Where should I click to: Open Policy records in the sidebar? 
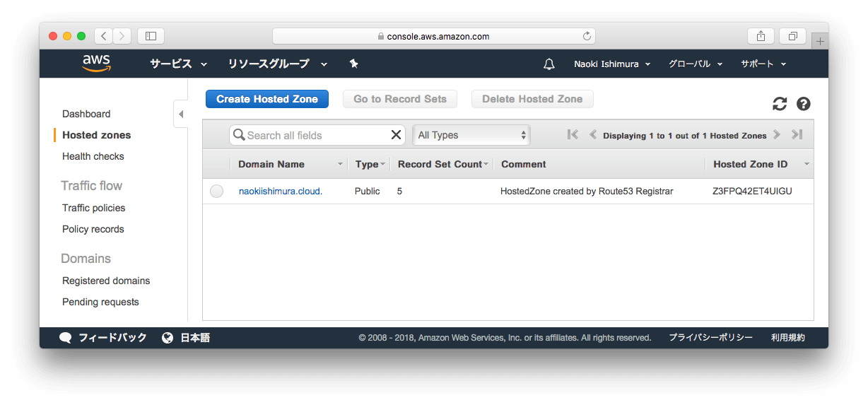pyautogui.click(x=93, y=229)
